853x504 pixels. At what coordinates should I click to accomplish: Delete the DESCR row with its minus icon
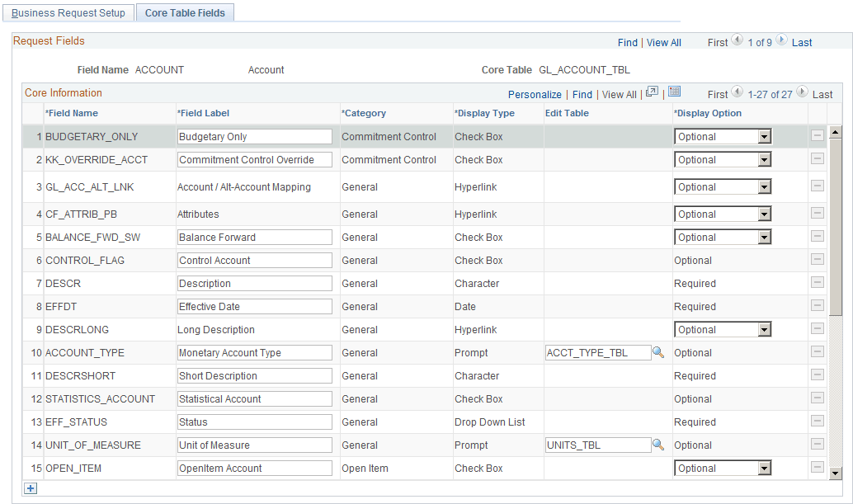click(x=817, y=283)
